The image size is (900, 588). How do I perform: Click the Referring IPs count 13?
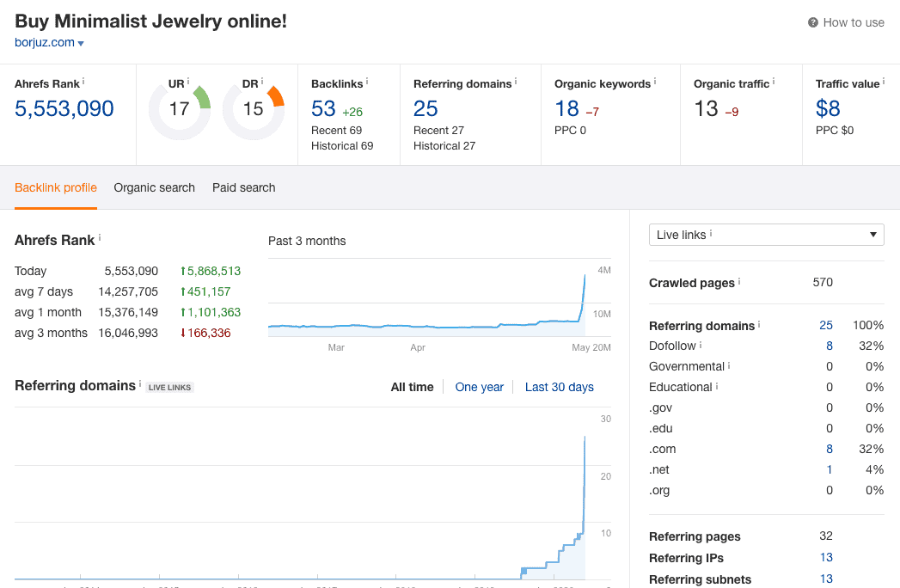(826, 557)
